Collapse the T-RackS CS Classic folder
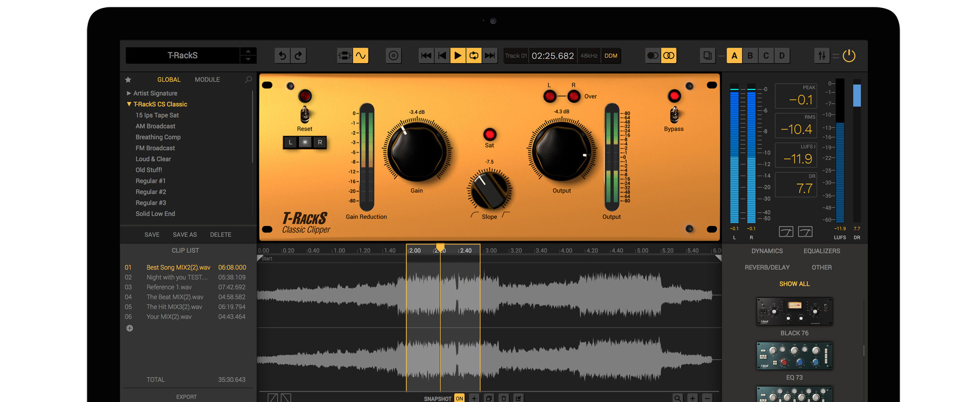Screen dimensions: 980x402 [x=129, y=104]
